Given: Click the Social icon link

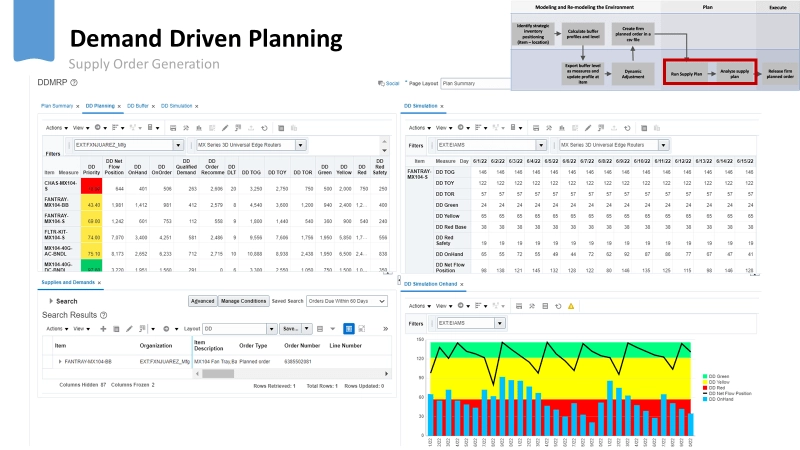Looking at the screenshot, I should coord(388,84).
